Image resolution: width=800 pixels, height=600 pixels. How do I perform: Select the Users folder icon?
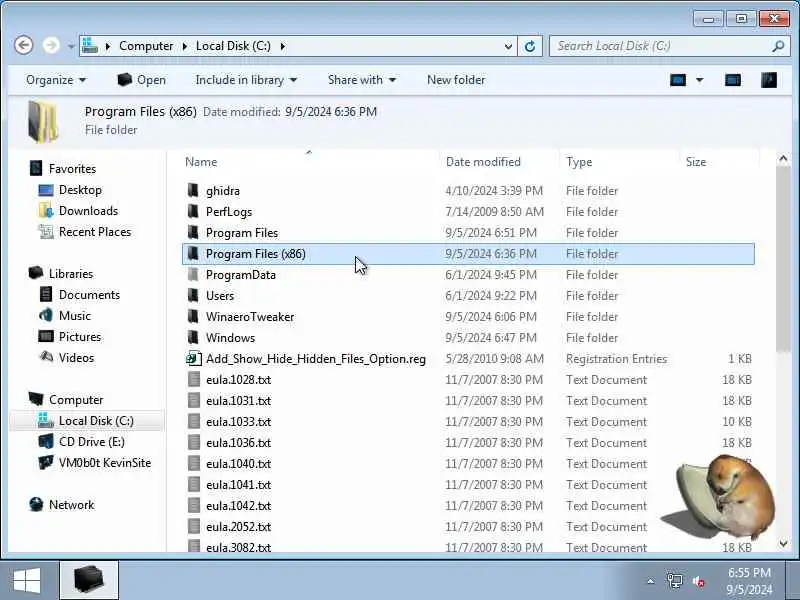(193, 295)
